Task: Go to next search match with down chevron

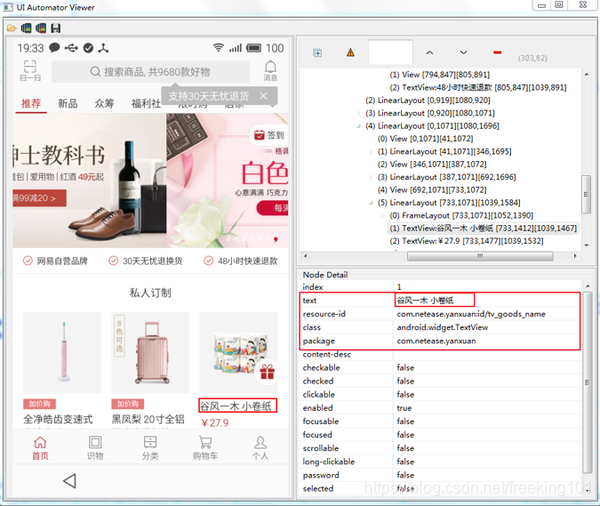Action: [463, 52]
